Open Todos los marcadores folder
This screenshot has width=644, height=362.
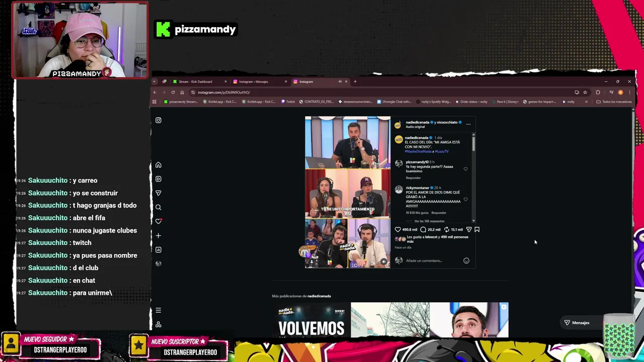pos(614,102)
